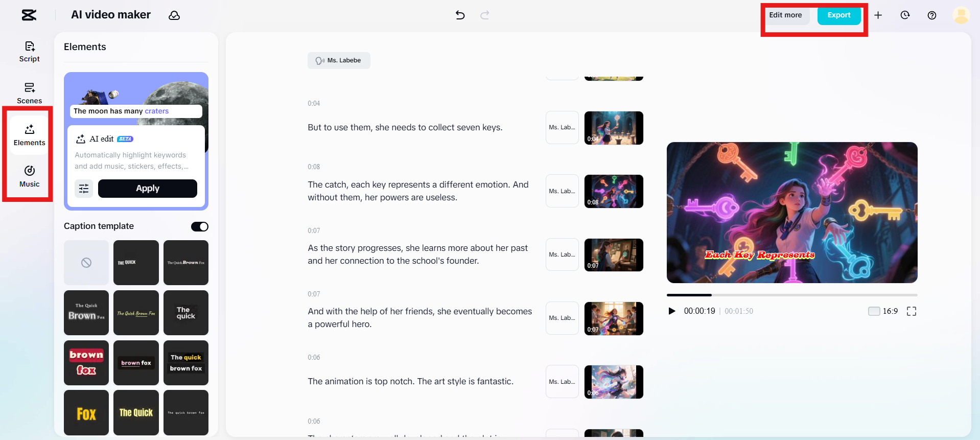Choose the underlined 'brown fox' caption template
Viewport: 980px width, 440px height.
tap(136, 363)
